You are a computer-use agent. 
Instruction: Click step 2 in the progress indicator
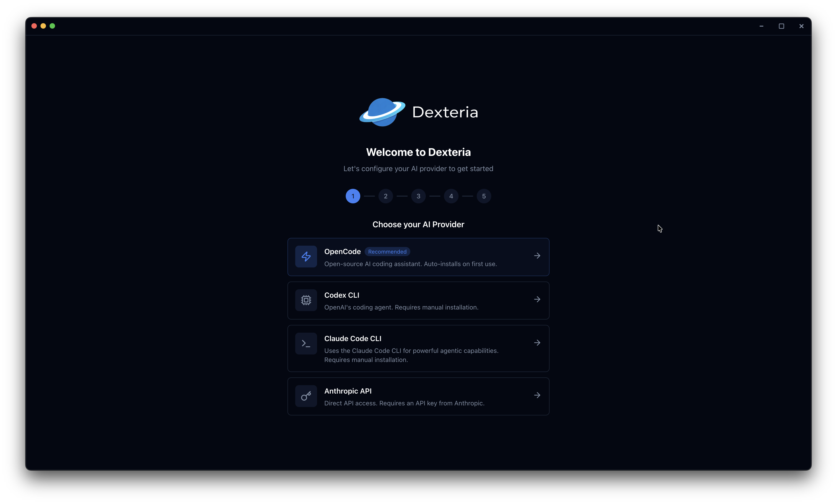(x=386, y=196)
